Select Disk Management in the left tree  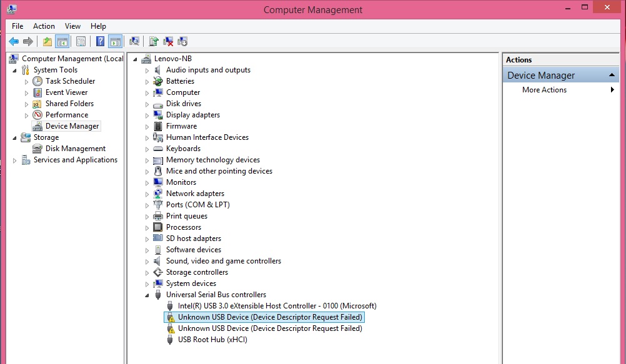click(x=76, y=149)
